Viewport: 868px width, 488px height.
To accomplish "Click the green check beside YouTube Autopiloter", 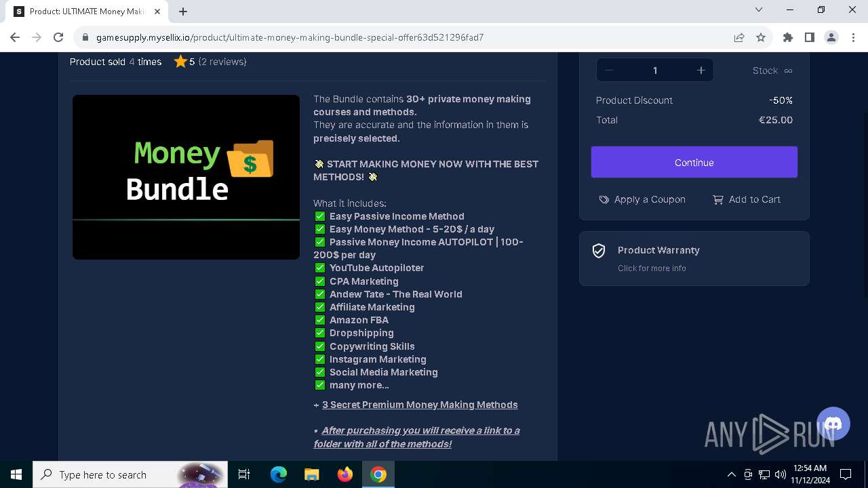I will 320,268.
